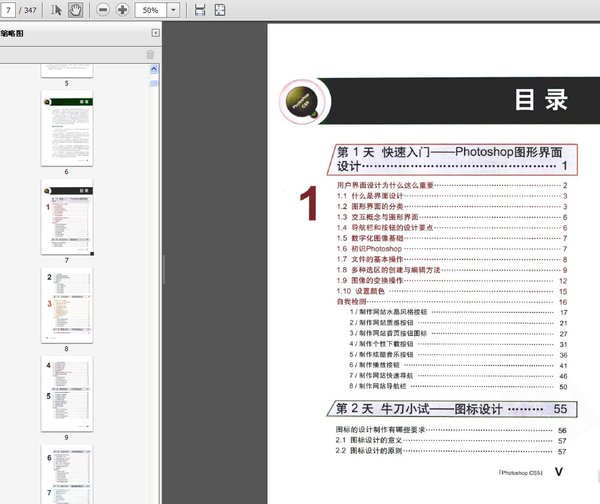600x504 pixels.
Task: Delete page using the trash icon
Action: (150, 54)
